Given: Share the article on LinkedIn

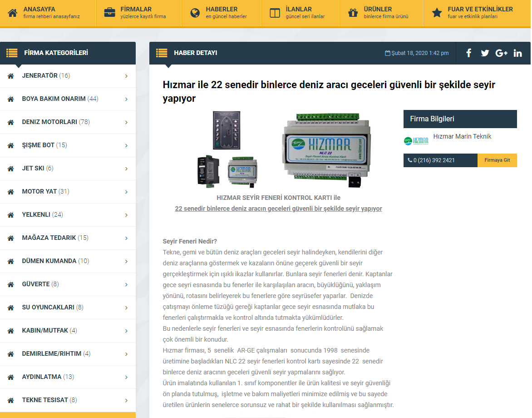Looking at the screenshot, I should click(x=518, y=53).
